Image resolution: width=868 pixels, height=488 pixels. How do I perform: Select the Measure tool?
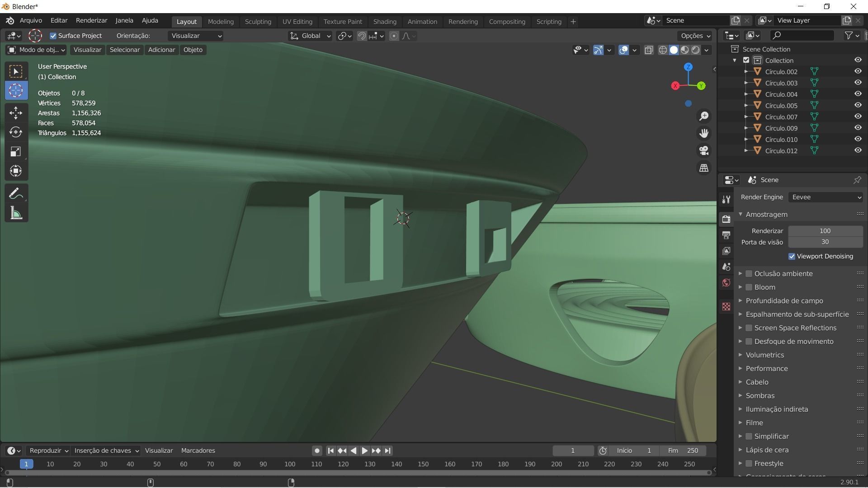pyautogui.click(x=16, y=213)
